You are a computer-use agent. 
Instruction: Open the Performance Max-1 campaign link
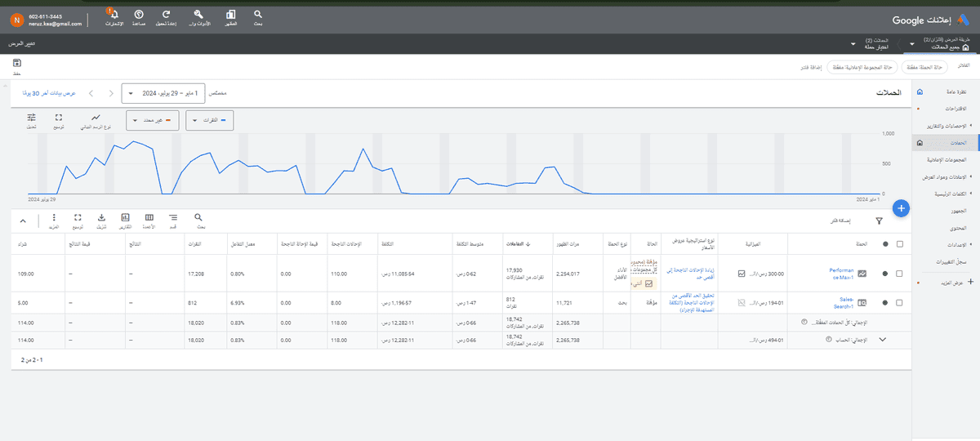[x=841, y=274]
